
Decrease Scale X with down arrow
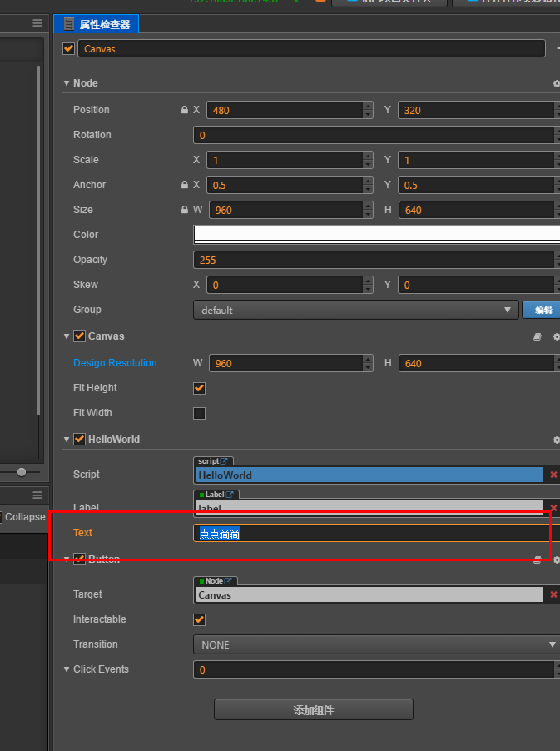368,164
